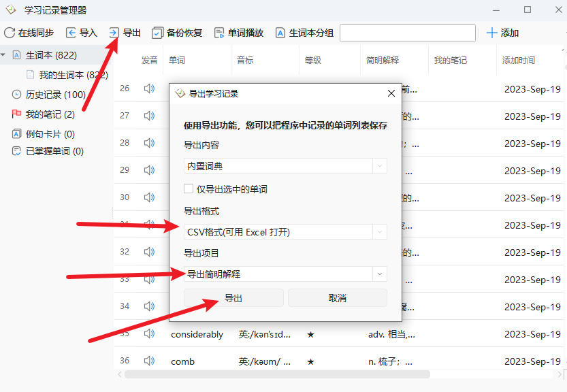This screenshot has height=392, width=567.
Task: Play pronunciation for the word comb
Action: coord(149,361)
